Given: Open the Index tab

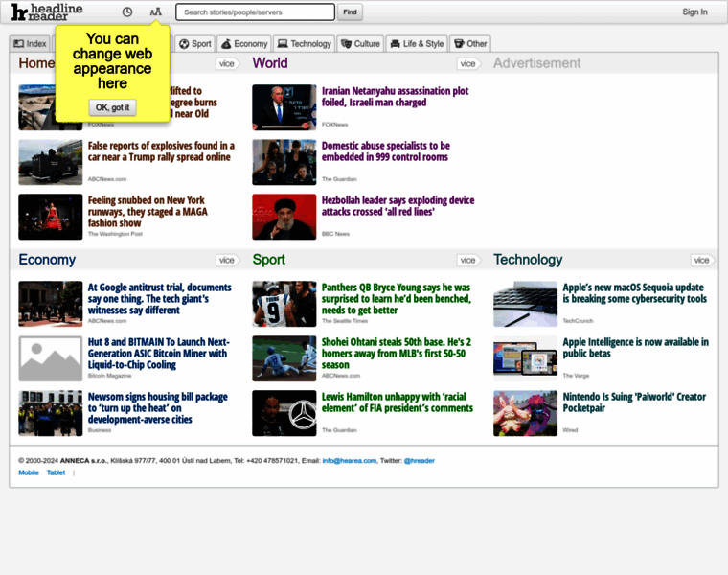Looking at the screenshot, I should (30, 44).
